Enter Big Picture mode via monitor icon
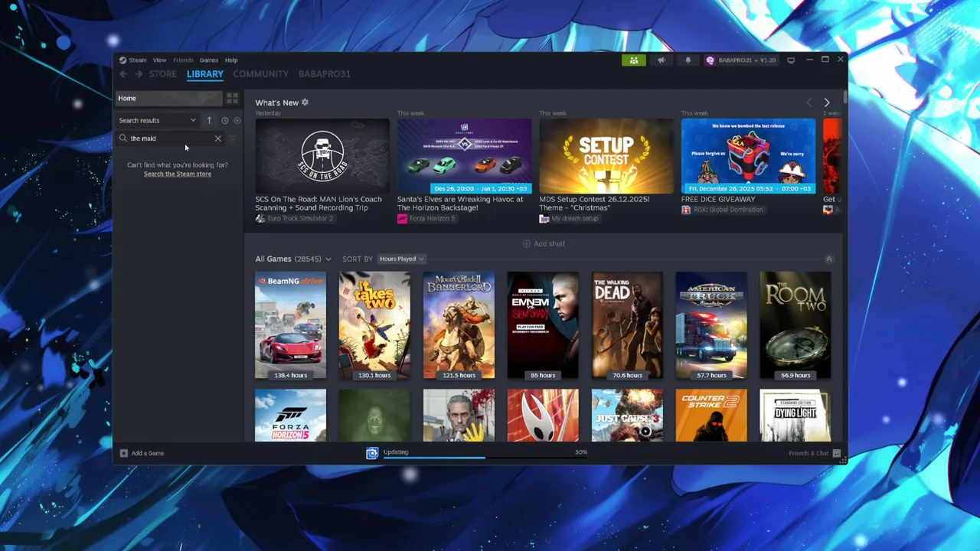This screenshot has width=980, height=551. [791, 60]
